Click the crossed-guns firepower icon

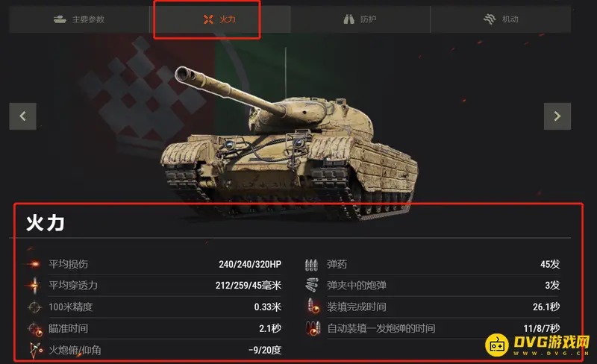208,19
